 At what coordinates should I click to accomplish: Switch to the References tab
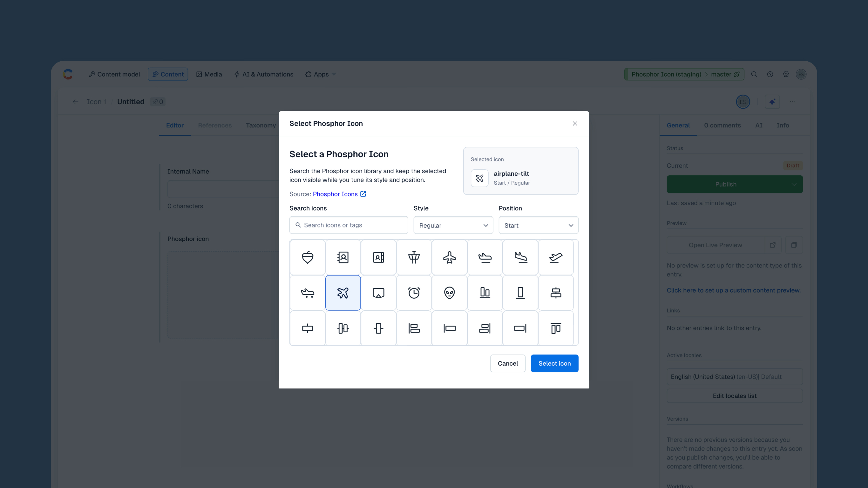pos(215,125)
